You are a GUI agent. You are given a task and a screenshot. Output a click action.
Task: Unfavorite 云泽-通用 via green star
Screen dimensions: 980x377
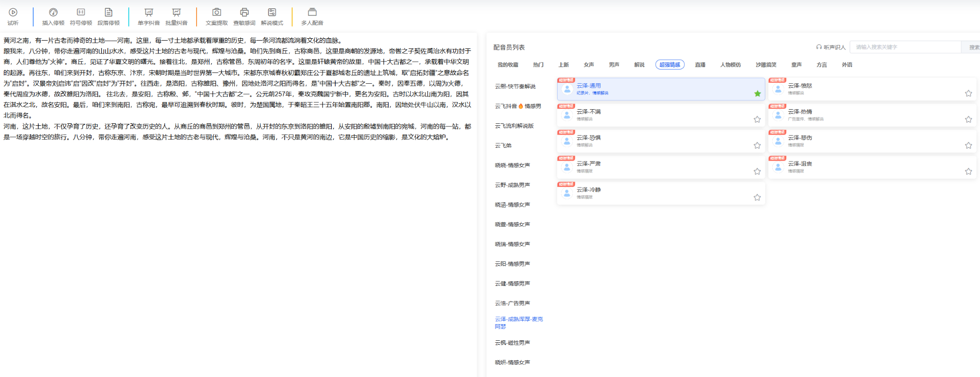758,94
